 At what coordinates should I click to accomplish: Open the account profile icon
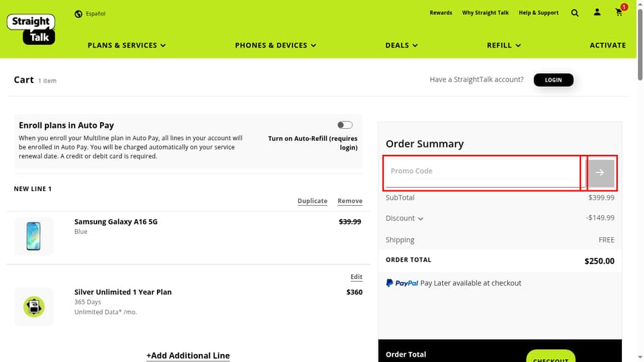[x=597, y=12]
